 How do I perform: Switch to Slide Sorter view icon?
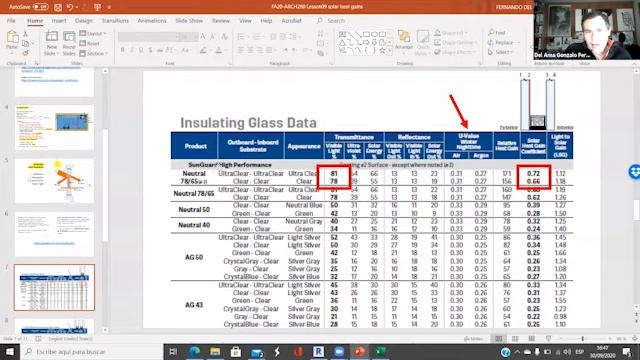pos(515,339)
